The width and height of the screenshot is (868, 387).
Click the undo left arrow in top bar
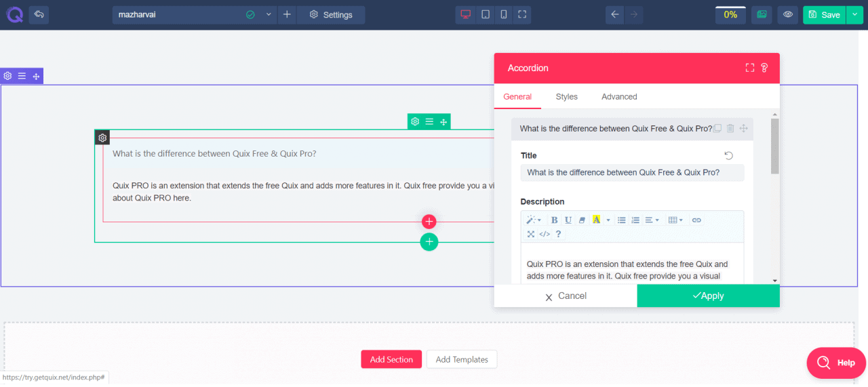tap(614, 14)
